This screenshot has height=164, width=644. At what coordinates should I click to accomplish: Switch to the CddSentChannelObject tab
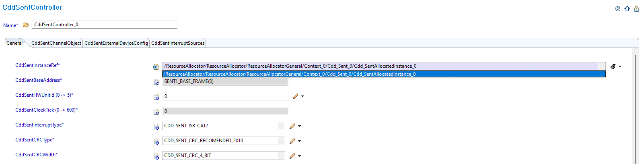56,43
